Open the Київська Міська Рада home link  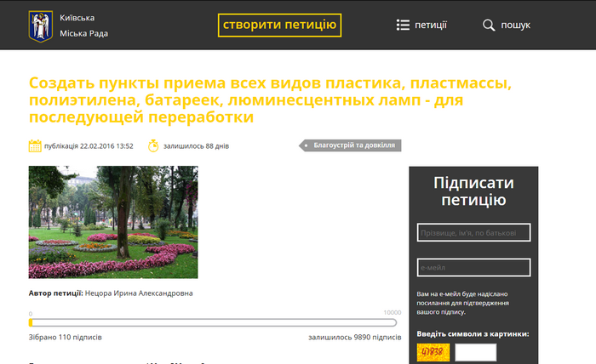(x=83, y=26)
